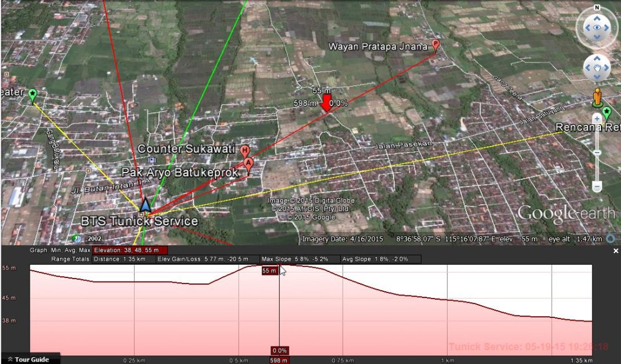
Task: Click the green placemark pin beside 'eater'
Action: [x=33, y=95]
